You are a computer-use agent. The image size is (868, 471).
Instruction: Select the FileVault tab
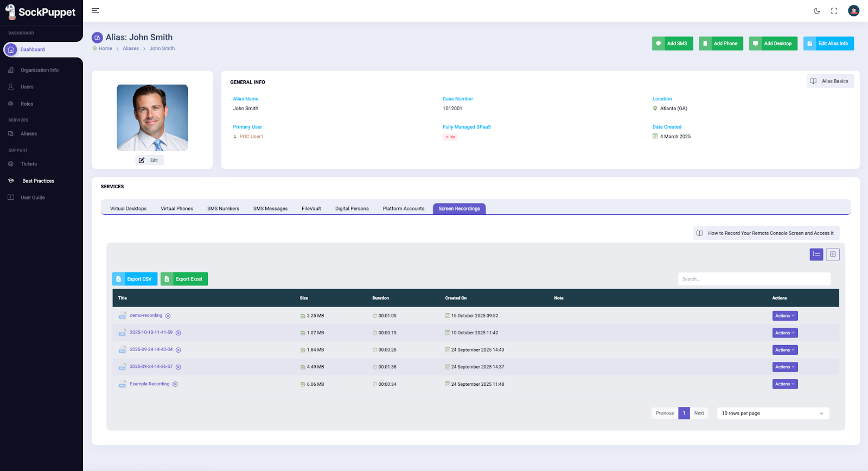point(311,208)
